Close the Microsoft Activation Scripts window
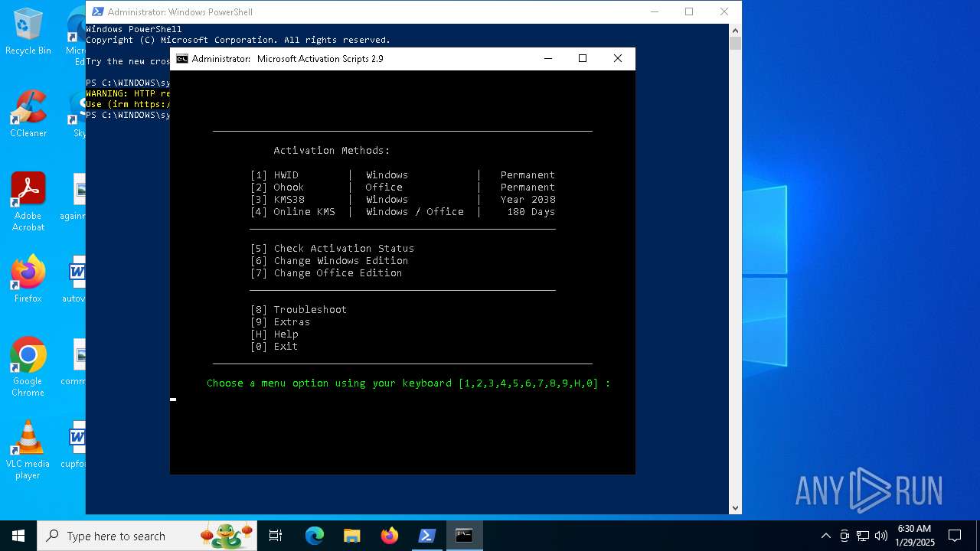 [x=618, y=59]
